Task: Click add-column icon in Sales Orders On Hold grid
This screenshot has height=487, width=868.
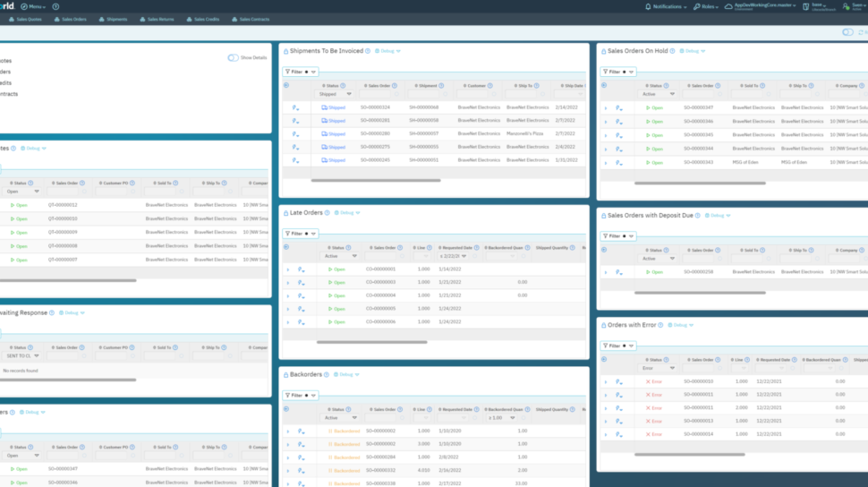Action: pos(604,85)
